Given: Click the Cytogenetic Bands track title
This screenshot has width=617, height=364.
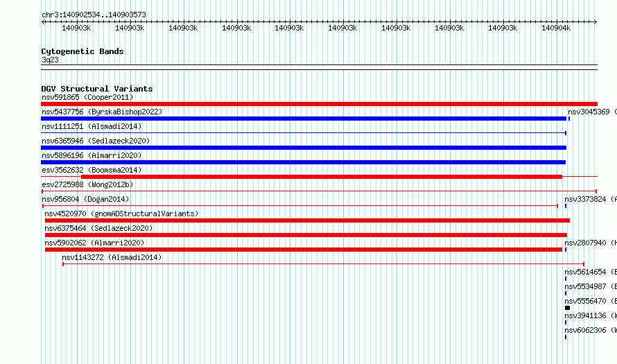Looking at the screenshot, I should coord(82,51).
